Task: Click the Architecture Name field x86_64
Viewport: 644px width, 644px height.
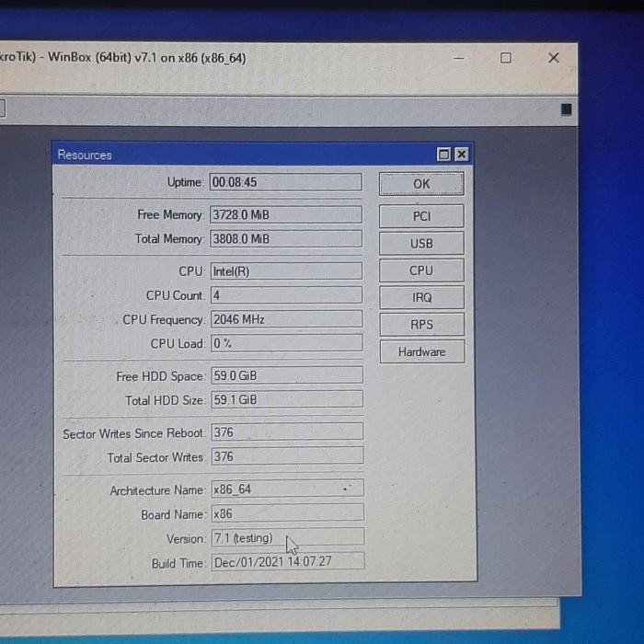Action: [x=287, y=489]
